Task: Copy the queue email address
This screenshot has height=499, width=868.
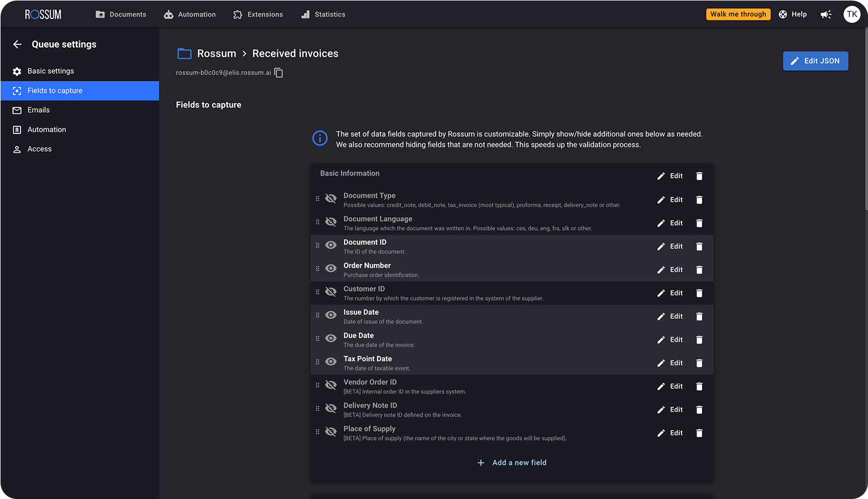Action: 279,73
